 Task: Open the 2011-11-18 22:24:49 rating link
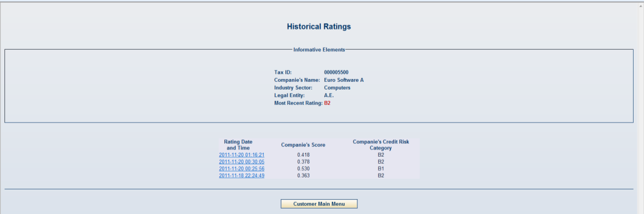click(x=241, y=176)
